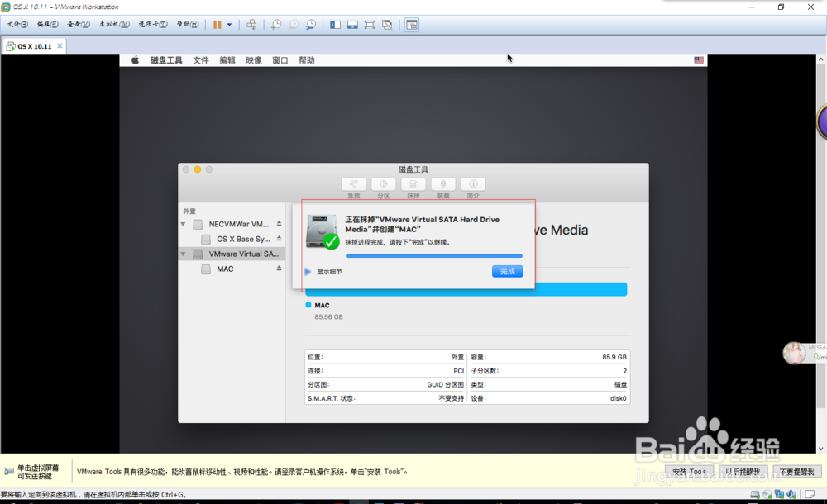Screen dimensions: 827x504
Task: Click the sound card status bar icon
Action: tap(791, 495)
